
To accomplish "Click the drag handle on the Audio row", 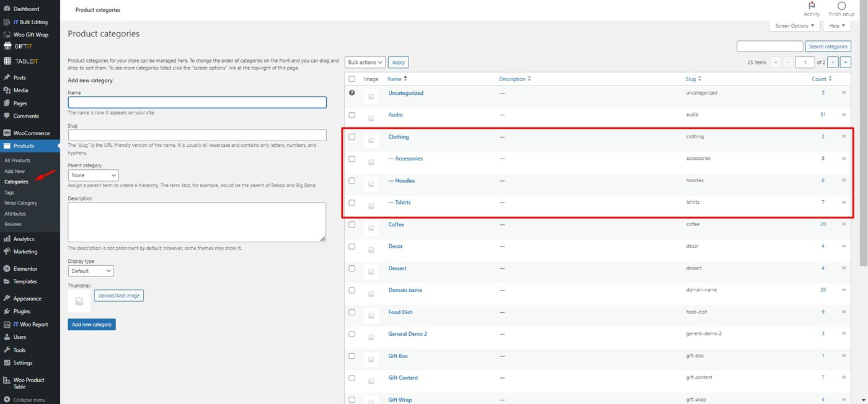I will pyautogui.click(x=843, y=115).
